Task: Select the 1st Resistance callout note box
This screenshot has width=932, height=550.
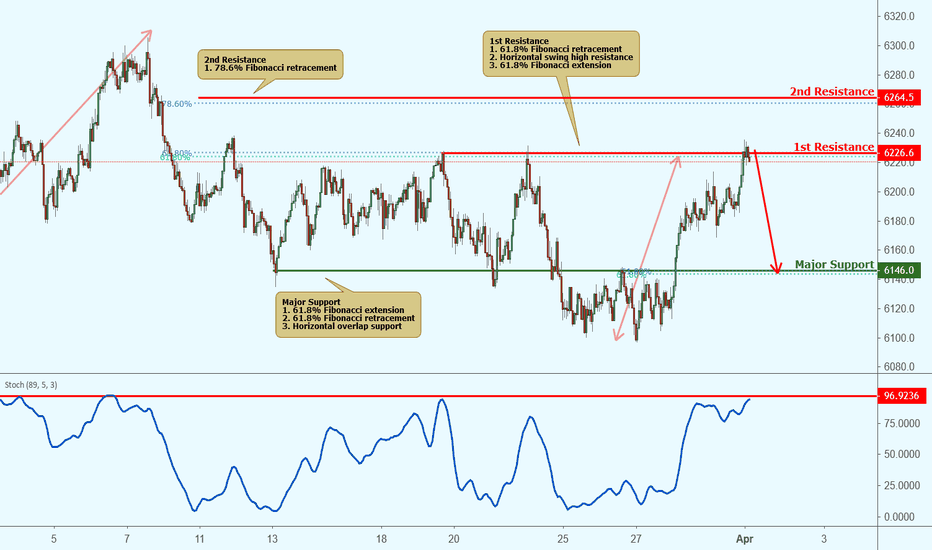Action: 561,54
